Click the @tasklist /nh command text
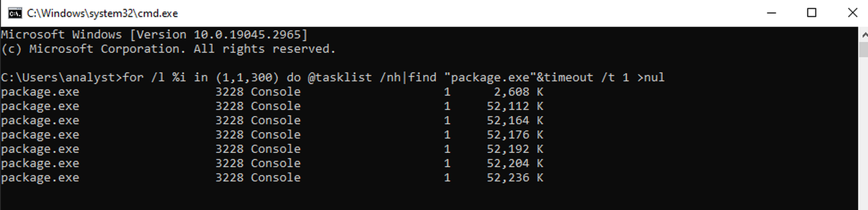This screenshot has width=868, height=210. [x=354, y=77]
